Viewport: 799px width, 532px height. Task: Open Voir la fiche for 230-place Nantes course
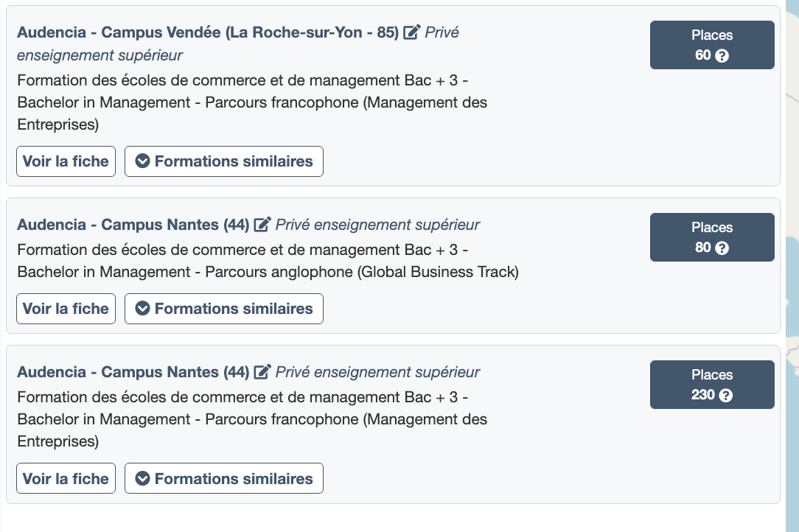click(x=66, y=478)
